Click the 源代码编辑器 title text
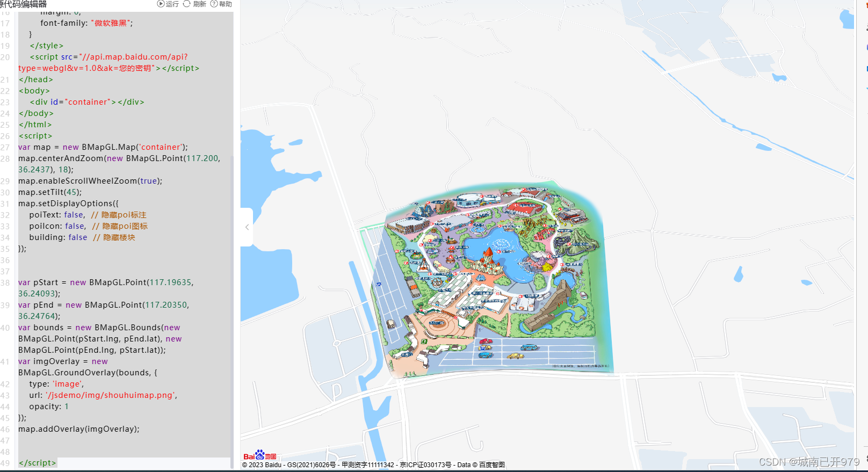The height and width of the screenshot is (472, 868). tap(23, 4)
